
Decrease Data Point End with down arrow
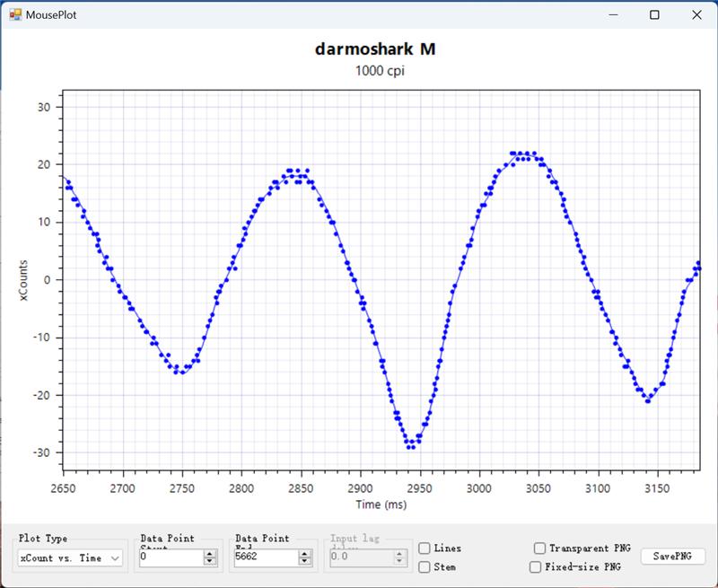click(304, 562)
